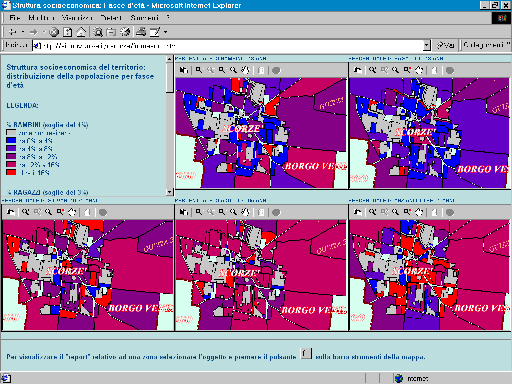Select the pan hand tool on the top-right map
This screenshot has width=512, height=384.
[419, 70]
